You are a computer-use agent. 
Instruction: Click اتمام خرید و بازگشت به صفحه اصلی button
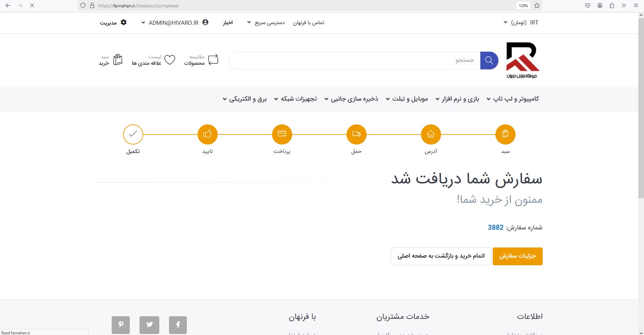441,256
